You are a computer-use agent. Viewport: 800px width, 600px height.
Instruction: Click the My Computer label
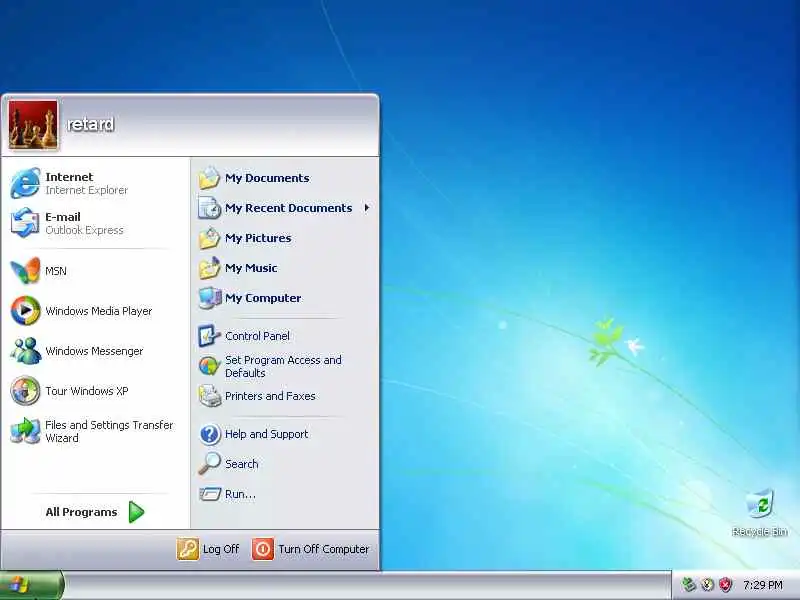pyautogui.click(x=263, y=298)
